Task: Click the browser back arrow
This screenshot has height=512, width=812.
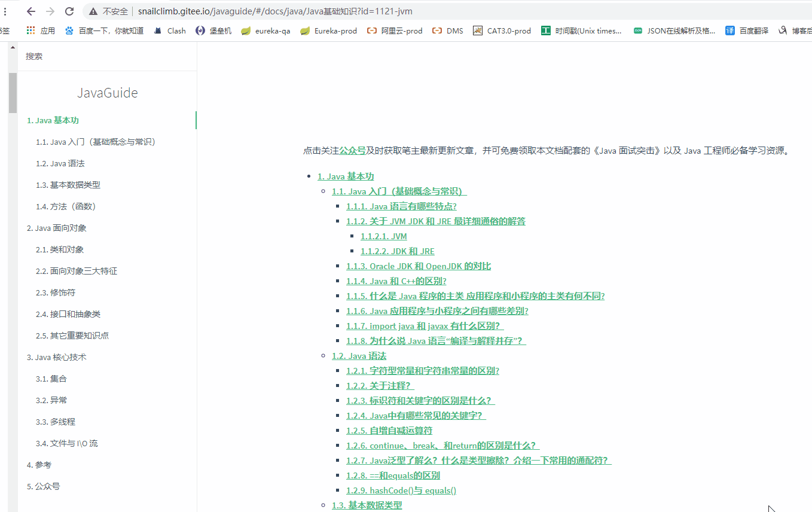Action: pos(31,11)
